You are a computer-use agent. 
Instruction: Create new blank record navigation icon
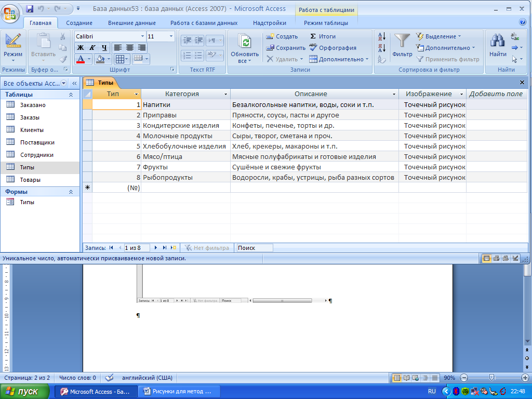174,248
